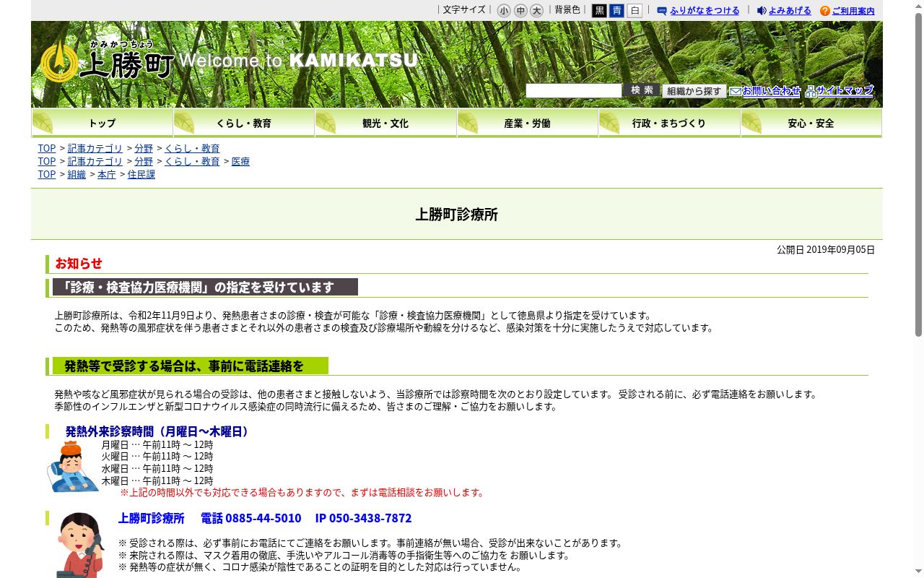Click 医療 breadcrumb link
This screenshot has width=924, height=578.
240,161
